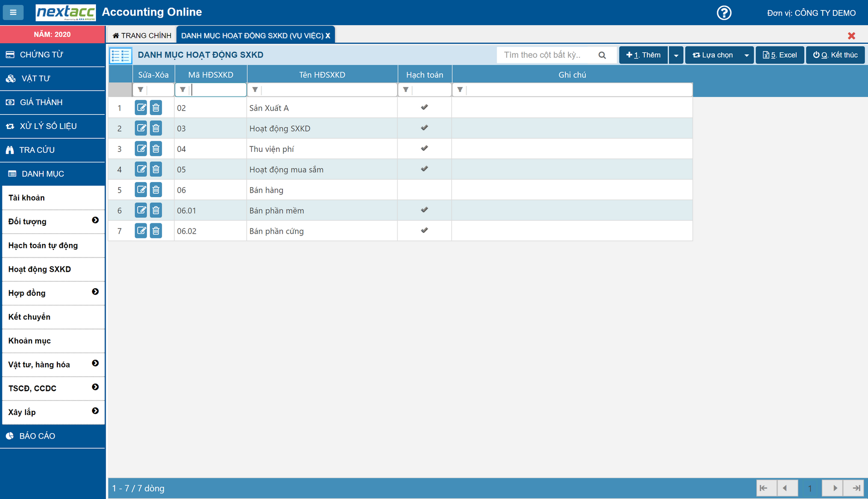Open the BÁO CÁO menu

coord(37,436)
